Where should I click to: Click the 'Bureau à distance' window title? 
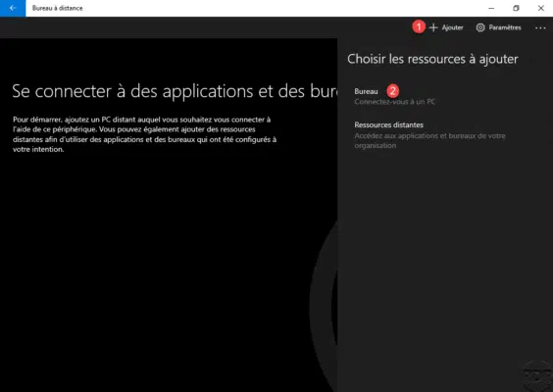point(58,8)
